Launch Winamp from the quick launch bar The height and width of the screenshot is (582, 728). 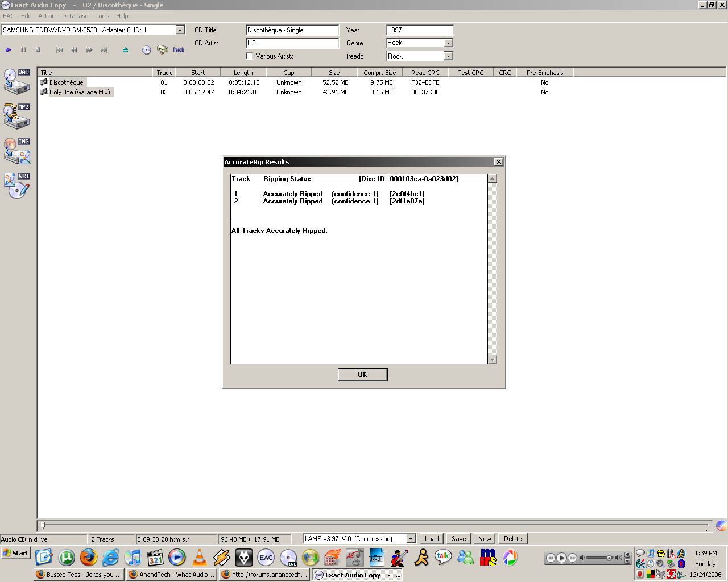click(x=222, y=558)
